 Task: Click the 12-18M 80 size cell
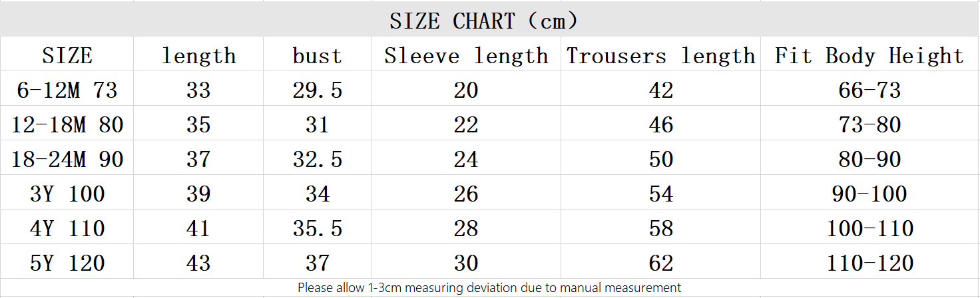(x=67, y=124)
